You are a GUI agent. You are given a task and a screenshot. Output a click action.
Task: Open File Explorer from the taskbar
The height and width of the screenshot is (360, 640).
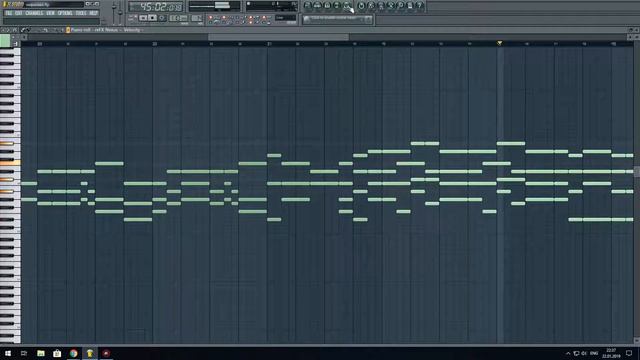pos(41,353)
